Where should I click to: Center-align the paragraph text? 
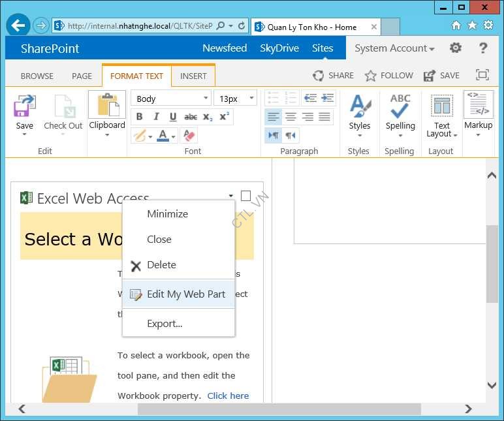[x=291, y=117]
